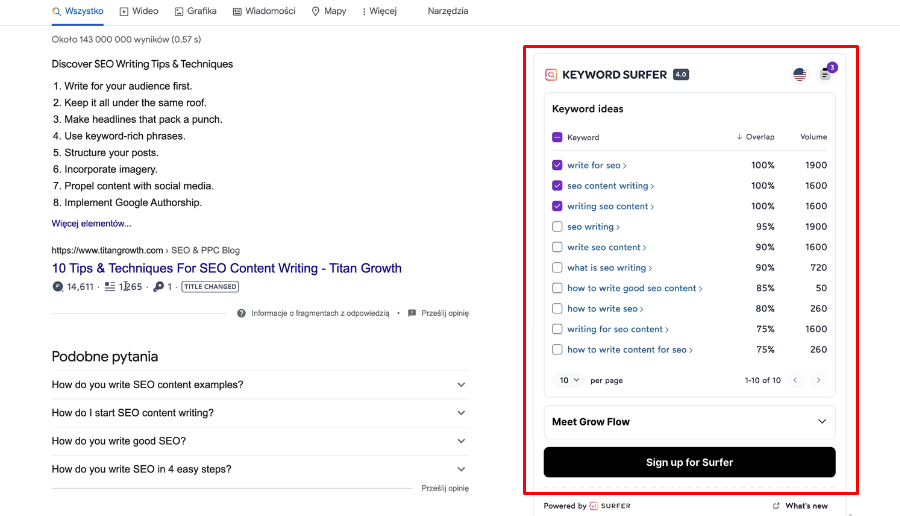Viewport: 900px width, 516px height.
Task: Expand 'How do you write SEO content examples?'
Action: click(x=260, y=385)
